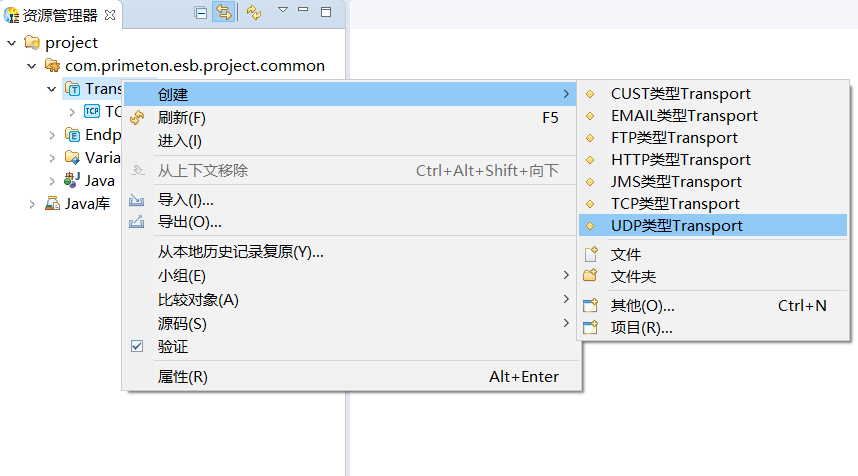Viewport: 858px width, 476px height.
Task: Select UDP类型Transport from the submenu
Action: click(x=676, y=226)
